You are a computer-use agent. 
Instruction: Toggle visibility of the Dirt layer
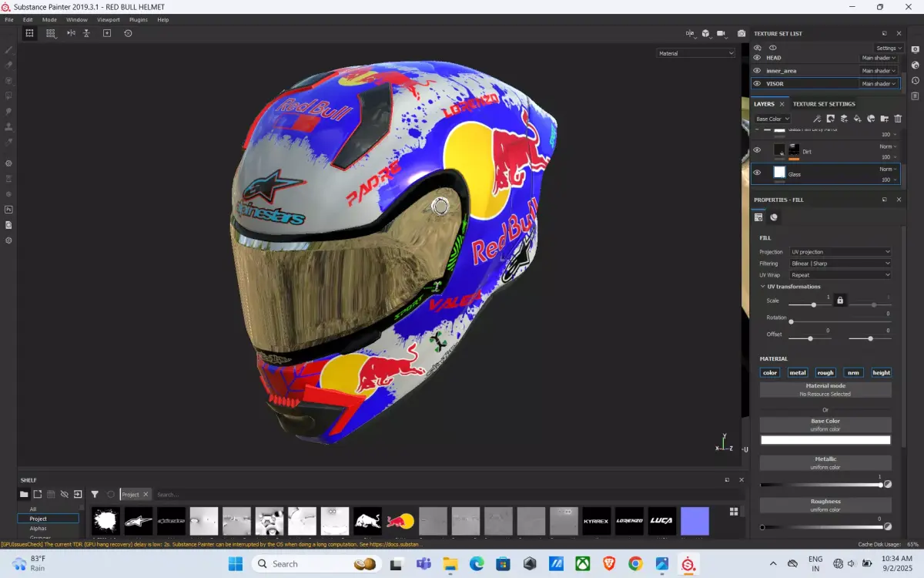757,150
